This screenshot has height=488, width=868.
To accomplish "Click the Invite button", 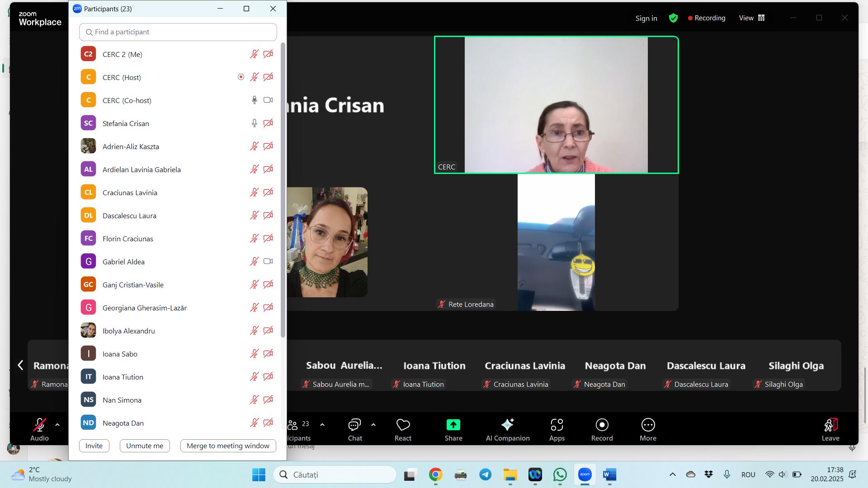I will (94, 446).
